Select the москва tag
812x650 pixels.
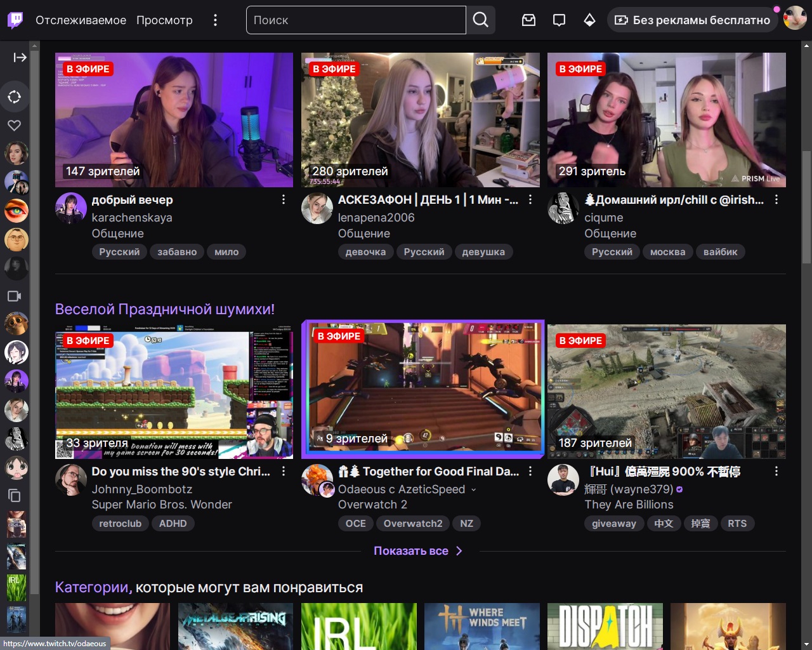pyautogui.click(x=668, y=252)
